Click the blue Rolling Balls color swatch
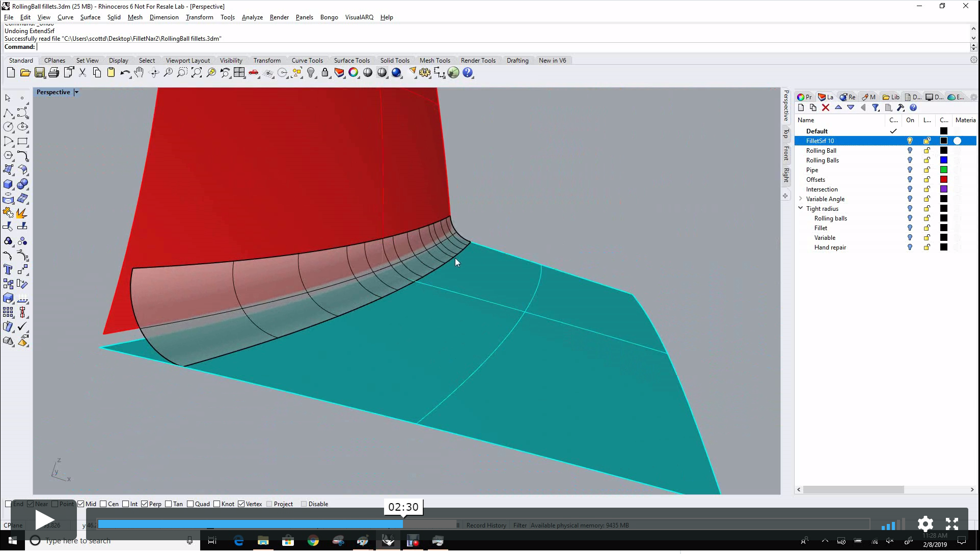This screenshot has height=554, width=980. point(944,160)
